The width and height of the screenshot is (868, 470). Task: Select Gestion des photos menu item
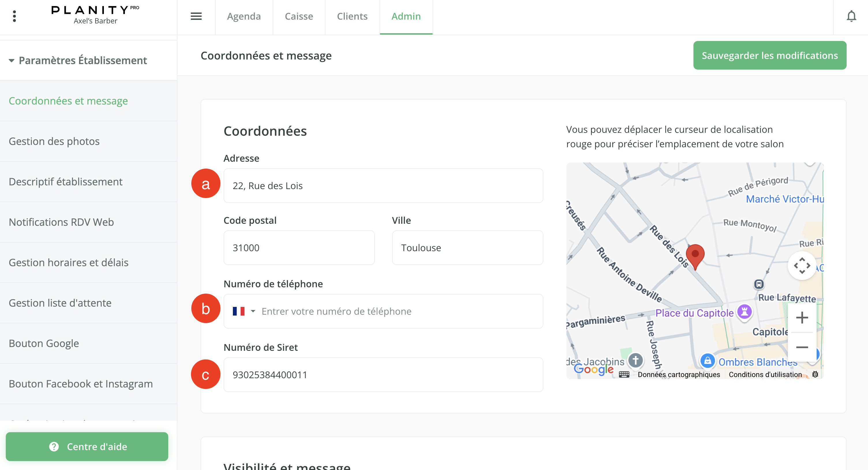tap(54, 141)
